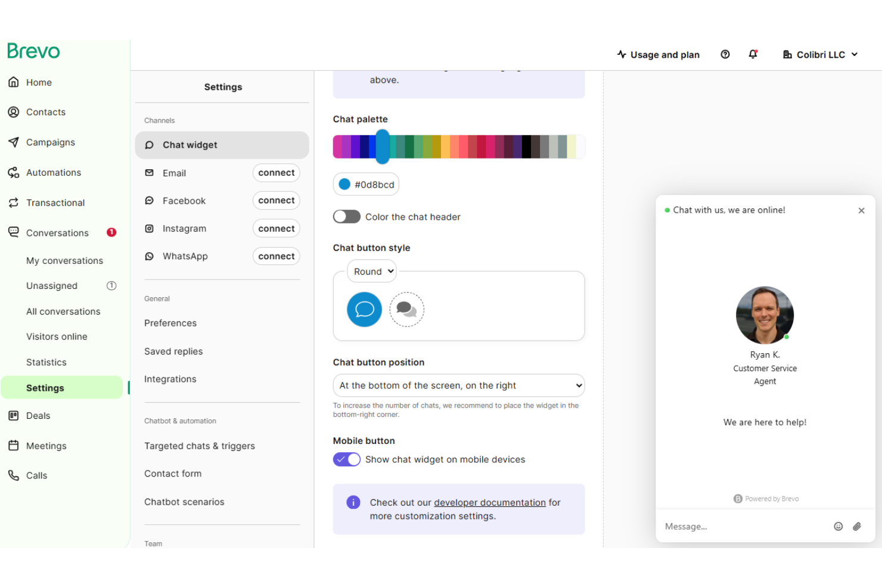The height and width of the screenshot is (588, 882).
Task: Click the Meetings calendar icon
Action: 13,446
